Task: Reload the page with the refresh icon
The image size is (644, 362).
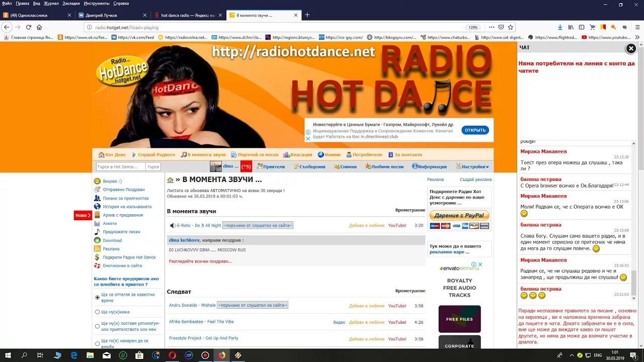Action: [x=29, y=27]
